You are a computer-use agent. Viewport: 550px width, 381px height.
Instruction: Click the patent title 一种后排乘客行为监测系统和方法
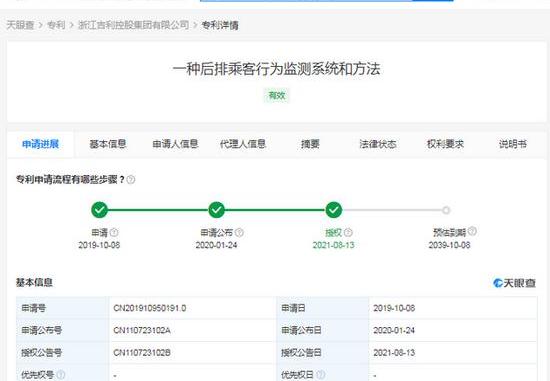coord(276,69)
